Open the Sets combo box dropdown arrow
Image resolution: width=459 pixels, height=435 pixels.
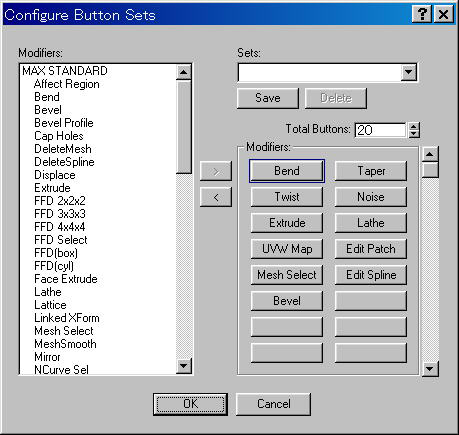409,72
